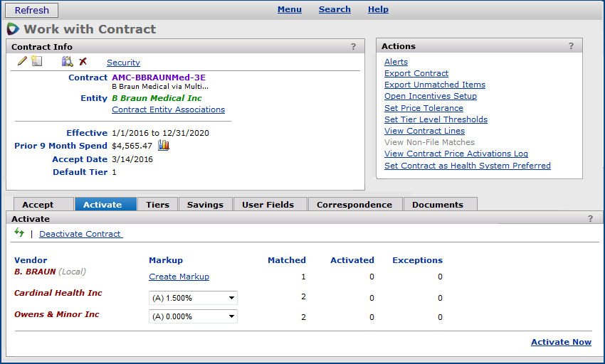Viewport: 605px width, 364px height.
Task: Open help question mark for Contract Info panel
Action: coord(353,47)
